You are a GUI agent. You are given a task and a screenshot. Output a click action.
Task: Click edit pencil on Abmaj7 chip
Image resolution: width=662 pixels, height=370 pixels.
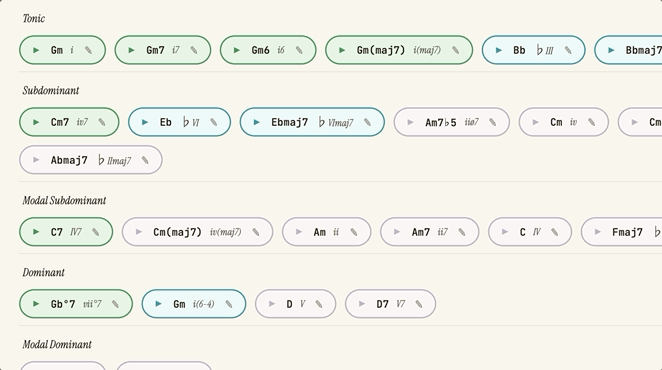pos(145,160)
